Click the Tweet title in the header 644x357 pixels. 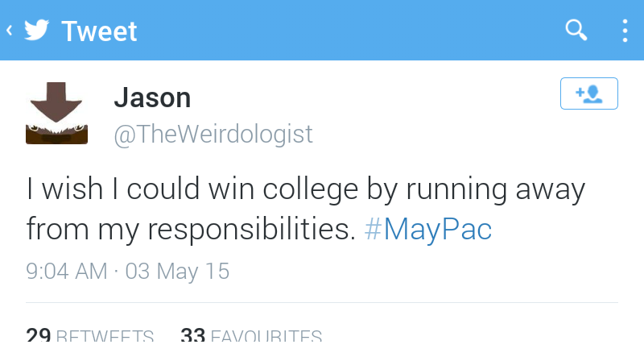coord(99,31)
